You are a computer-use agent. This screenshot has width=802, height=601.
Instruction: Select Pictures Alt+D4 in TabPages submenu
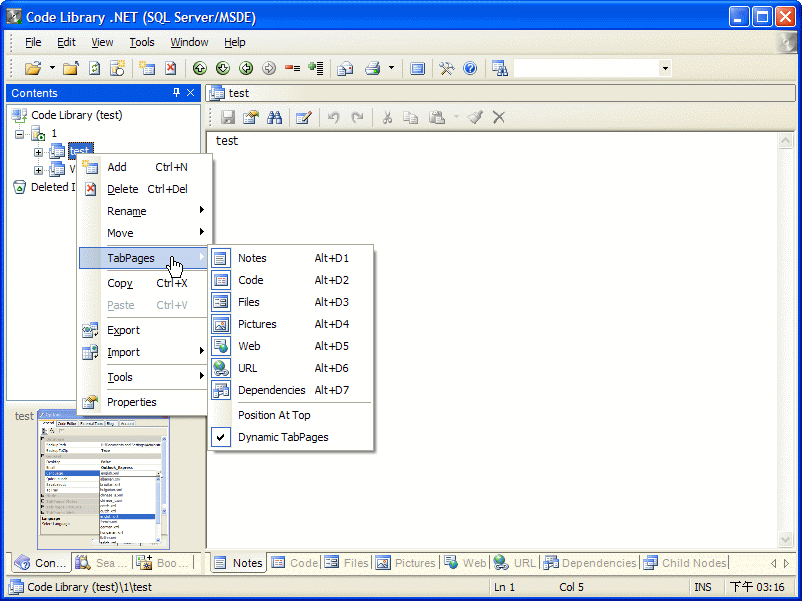coord(291,324)
